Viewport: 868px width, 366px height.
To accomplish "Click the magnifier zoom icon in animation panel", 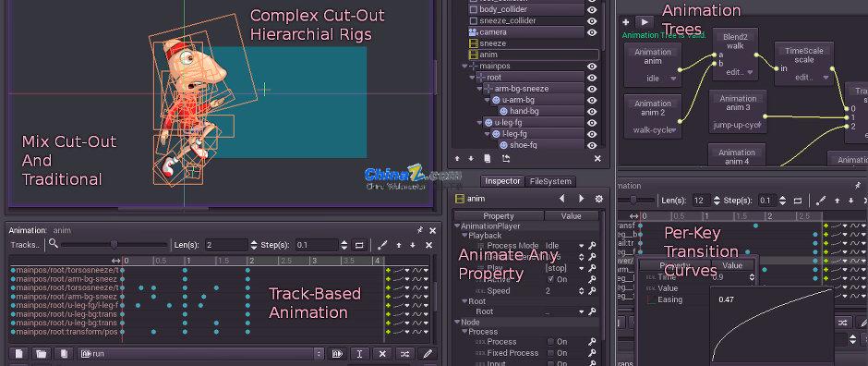I will click(54, 243).
